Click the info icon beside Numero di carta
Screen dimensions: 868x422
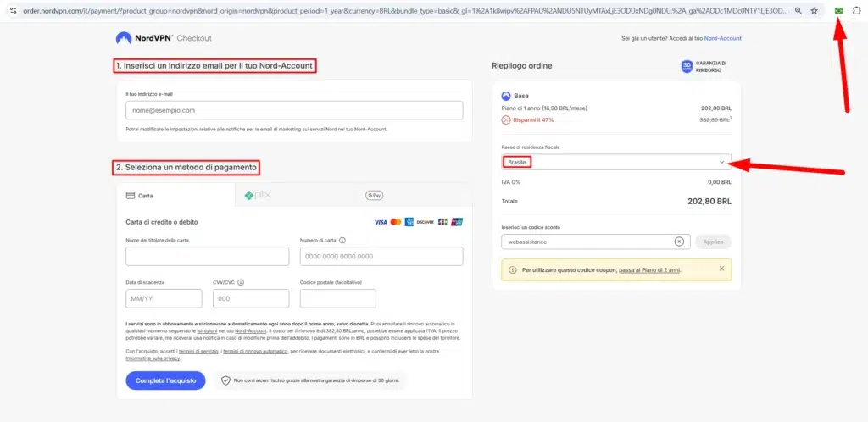342,240
